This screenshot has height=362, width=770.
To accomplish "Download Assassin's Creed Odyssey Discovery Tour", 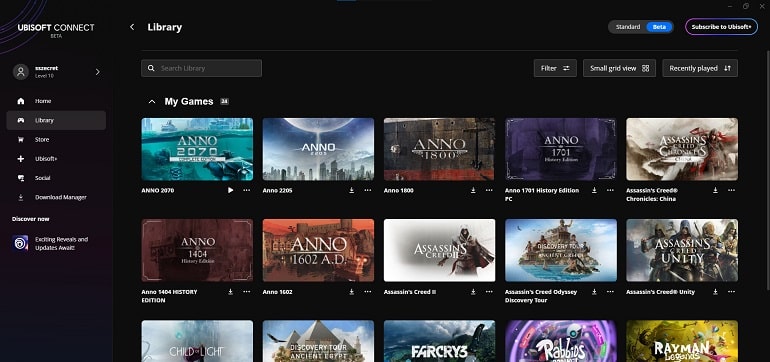I will pos(594,292).
